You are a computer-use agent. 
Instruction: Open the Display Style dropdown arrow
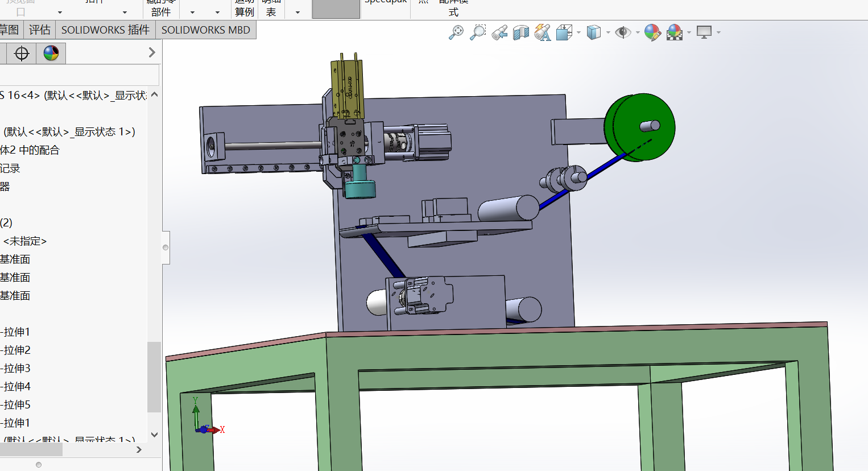pos(608,32)
